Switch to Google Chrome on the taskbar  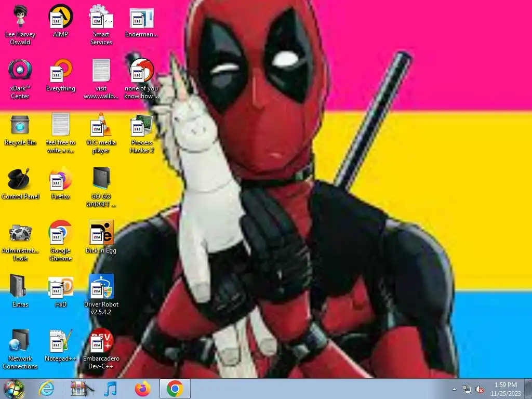pos(175,389)
